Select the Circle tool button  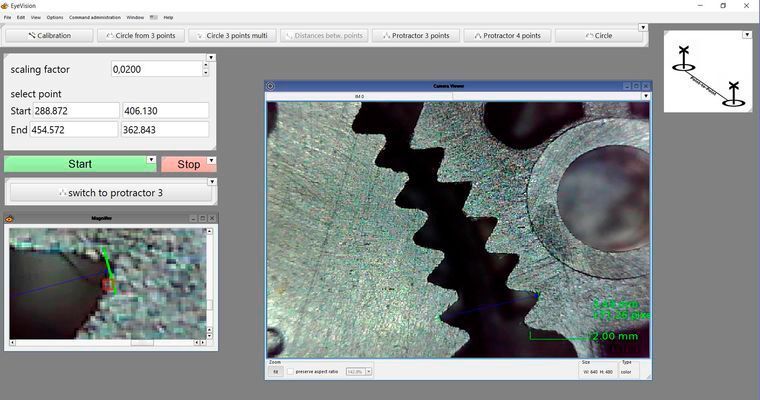coord(599,35)
